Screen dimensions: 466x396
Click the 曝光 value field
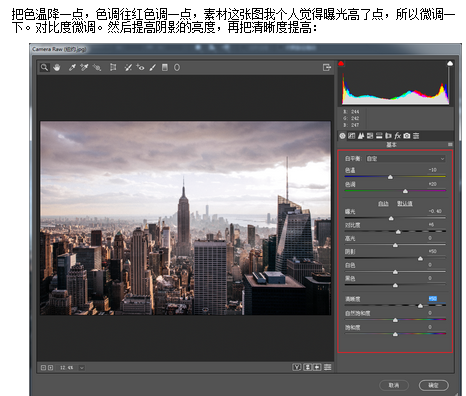click(435, 211)
